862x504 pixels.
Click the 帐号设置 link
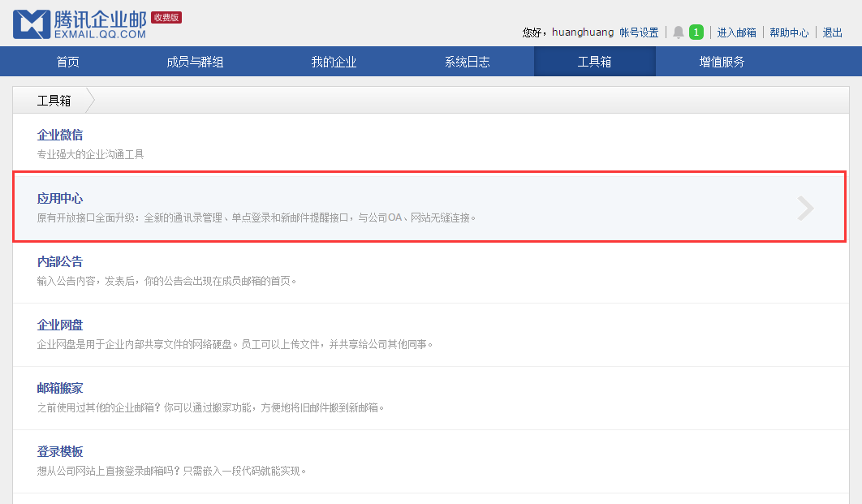click(x=639, y=32)
